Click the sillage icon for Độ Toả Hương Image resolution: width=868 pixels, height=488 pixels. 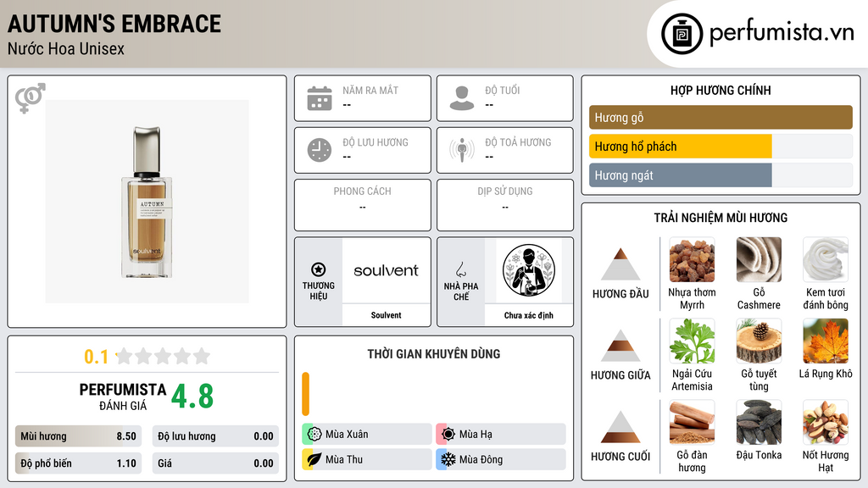click(462, 150)
